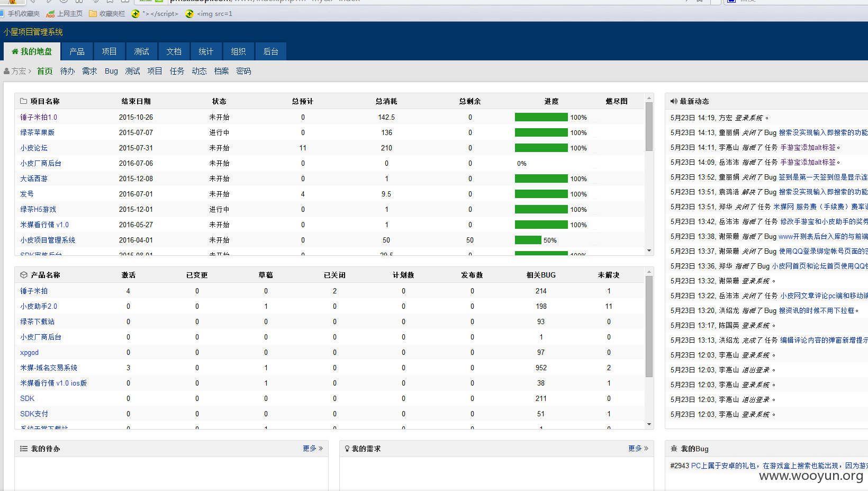Open project 绿茶H5游戏
868x491 pixels.
(x=38, y=209)
